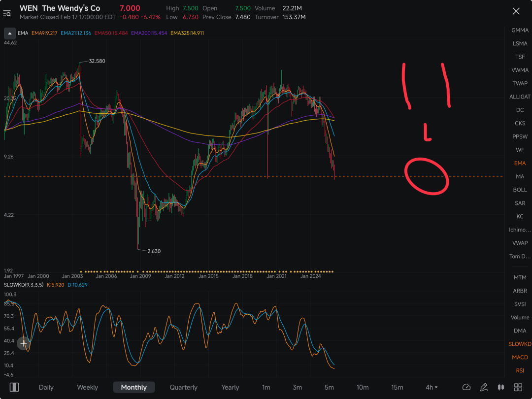
Task: Click the EMA200 purple legend label
Action: point(149,33)
